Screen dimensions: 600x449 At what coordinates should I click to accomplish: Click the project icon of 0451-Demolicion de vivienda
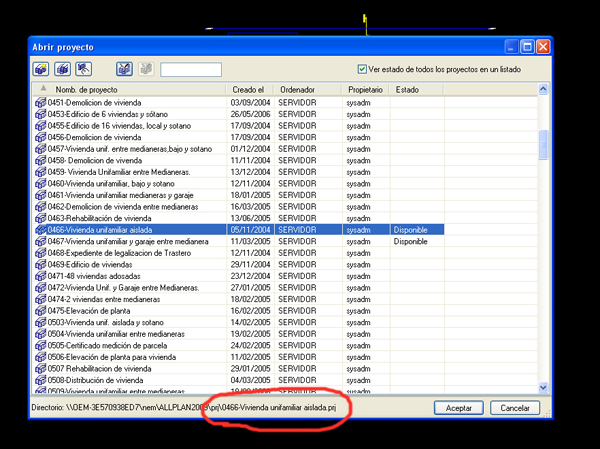tap(41, 103)
